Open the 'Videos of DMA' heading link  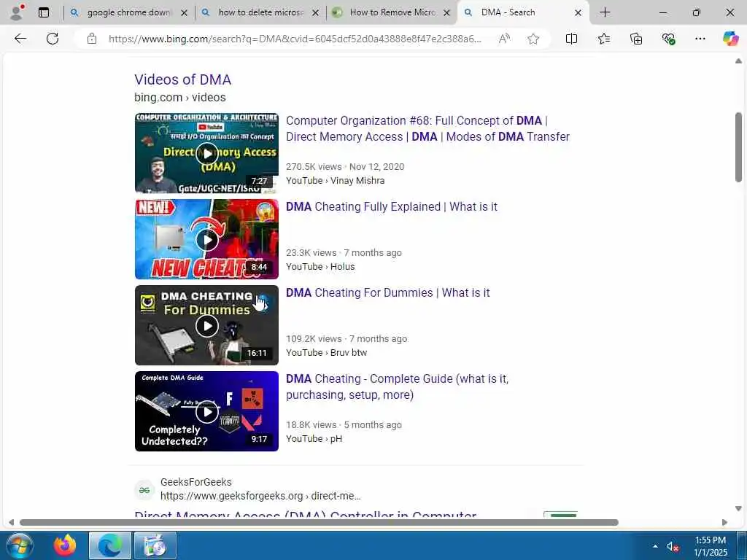point(183,79)
